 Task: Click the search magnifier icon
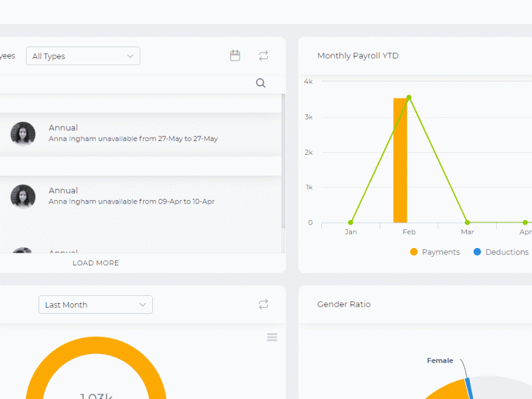point(261,83)
